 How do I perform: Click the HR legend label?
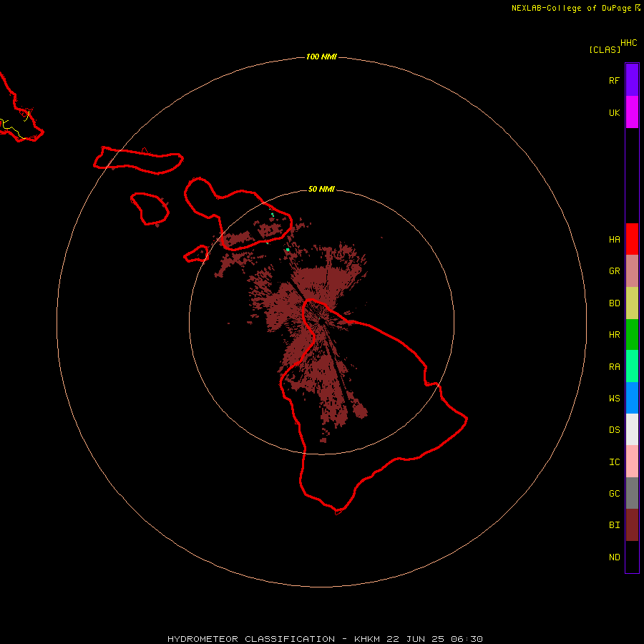tap(615, 335)
